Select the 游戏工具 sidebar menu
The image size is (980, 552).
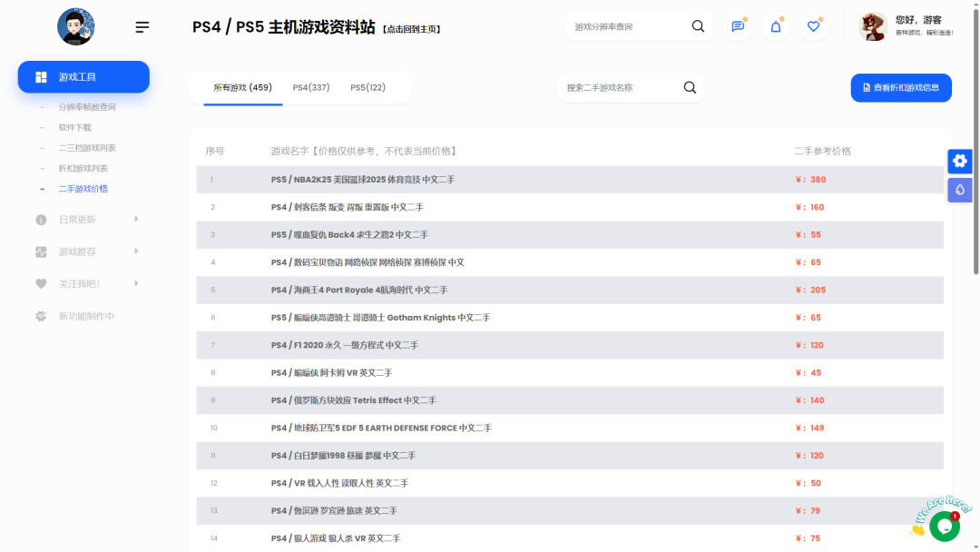[83, 77]
